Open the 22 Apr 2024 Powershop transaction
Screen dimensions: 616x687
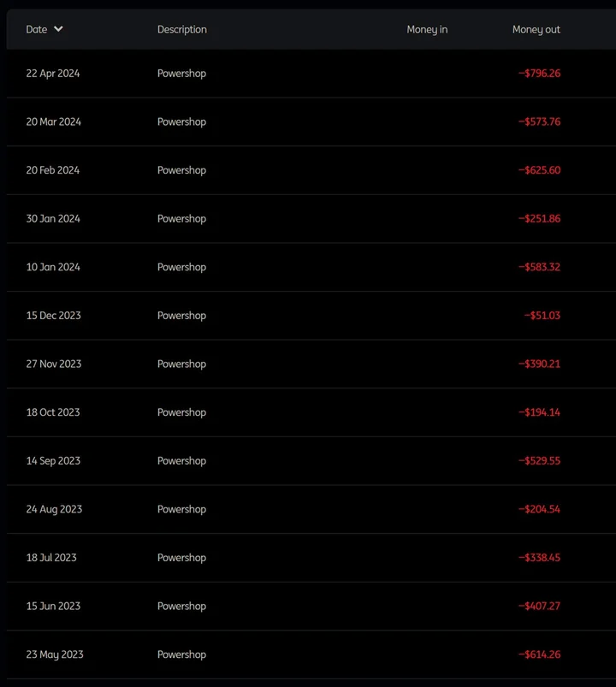click(311, 74)
